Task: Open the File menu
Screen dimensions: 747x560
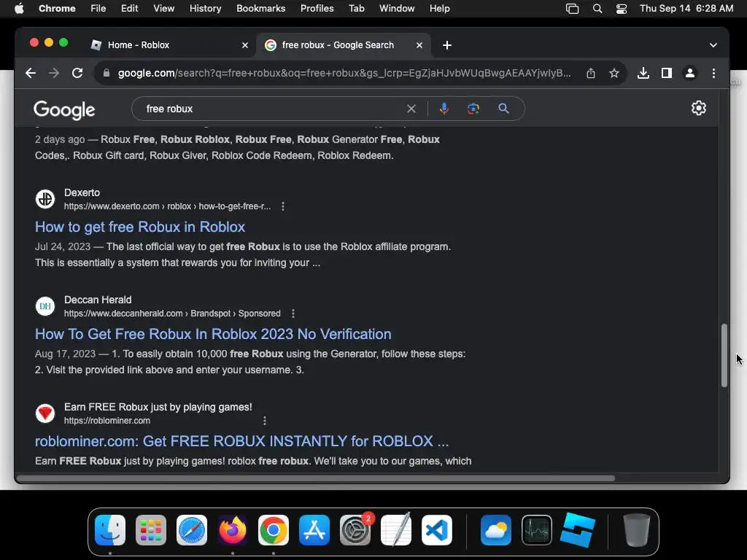Action: click(98, 9)
